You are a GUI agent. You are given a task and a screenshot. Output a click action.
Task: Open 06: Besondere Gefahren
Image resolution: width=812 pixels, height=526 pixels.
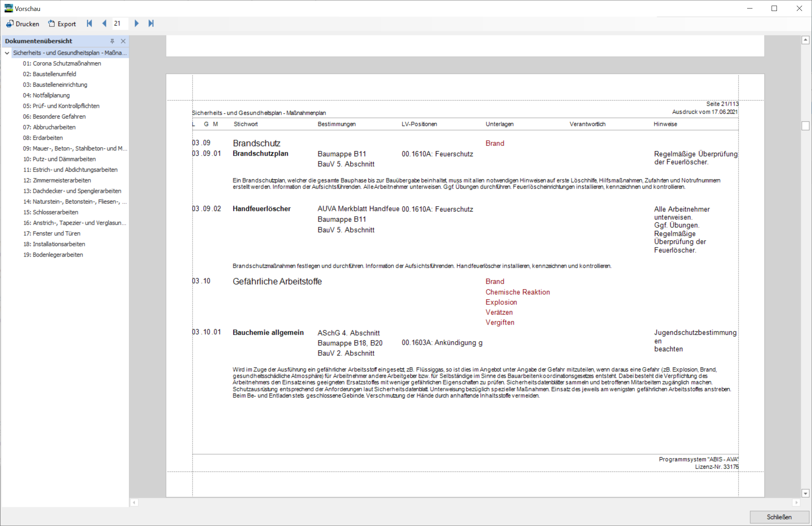pyautogui.click(x=54, y=117)
